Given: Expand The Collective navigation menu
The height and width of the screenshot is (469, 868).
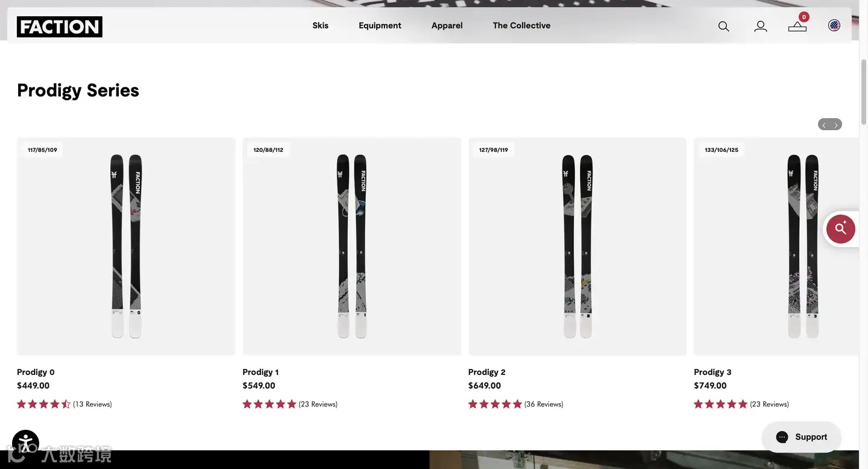Looking at the screenshot, I should point(521,25).
